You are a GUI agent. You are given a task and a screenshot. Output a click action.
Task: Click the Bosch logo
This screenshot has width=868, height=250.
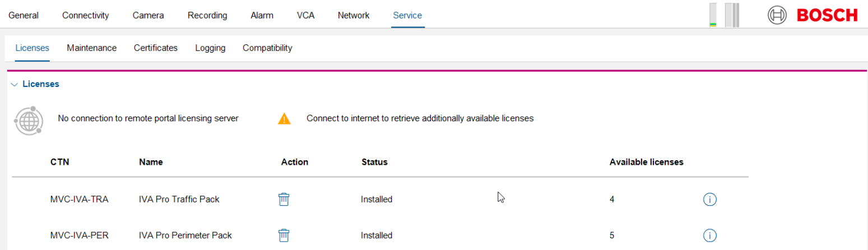[x=812, y=15]
